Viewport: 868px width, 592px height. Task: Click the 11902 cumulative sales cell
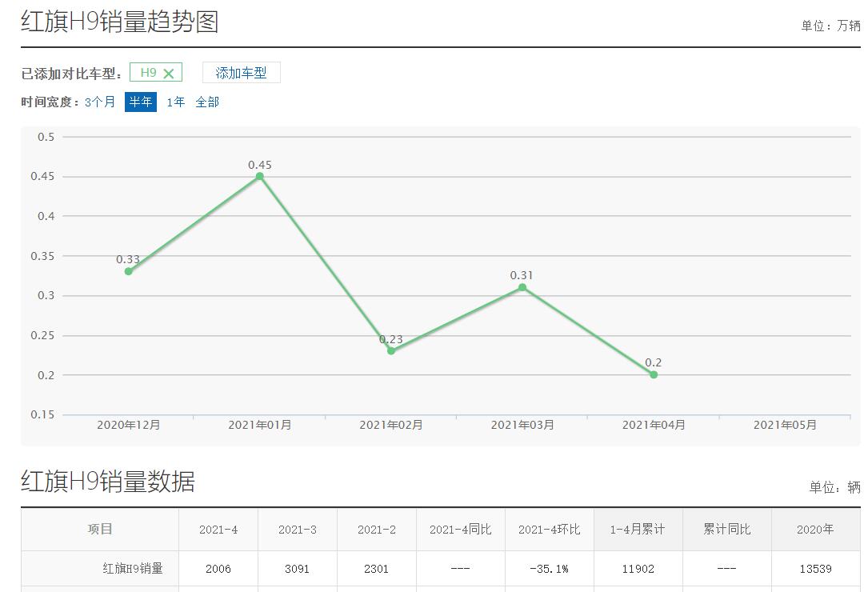pos(638,569)
